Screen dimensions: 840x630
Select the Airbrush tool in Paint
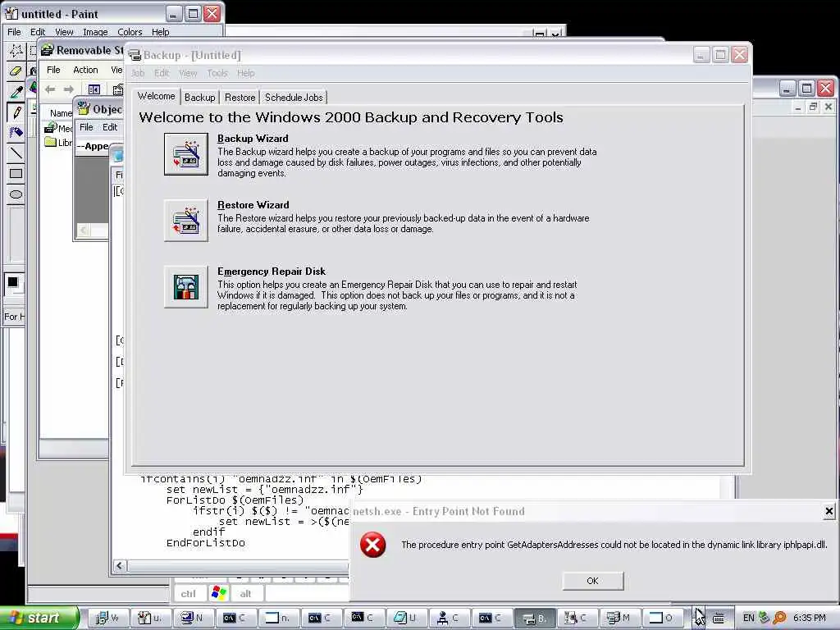(16, 132)
